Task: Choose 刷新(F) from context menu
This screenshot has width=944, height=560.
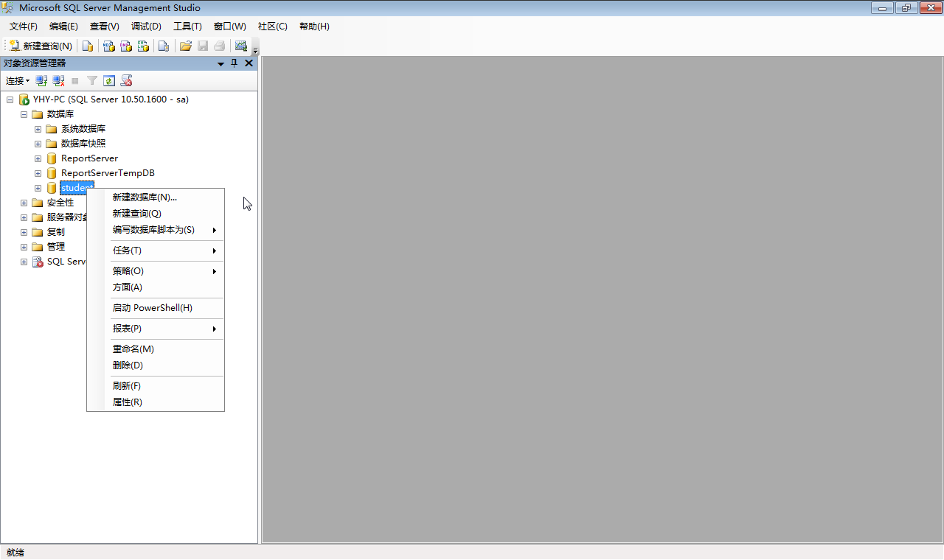Action: [156, 386]
